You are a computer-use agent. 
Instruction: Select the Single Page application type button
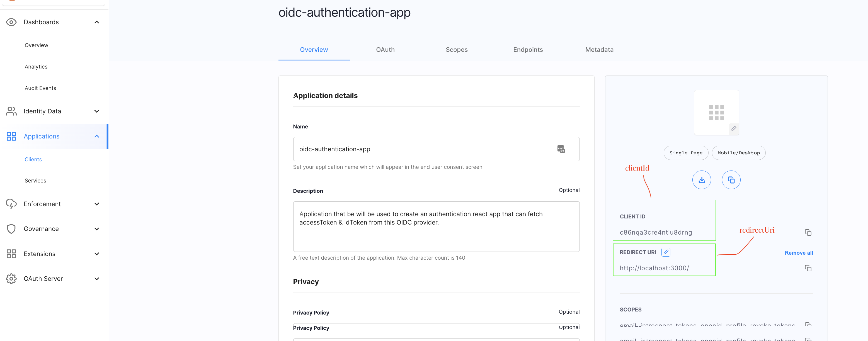686,152
